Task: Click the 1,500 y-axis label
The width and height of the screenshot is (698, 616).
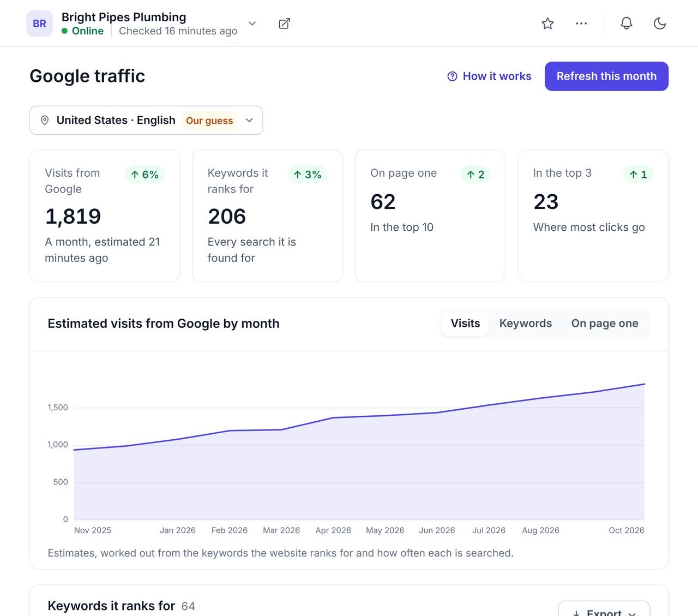Action: (58, 408)
